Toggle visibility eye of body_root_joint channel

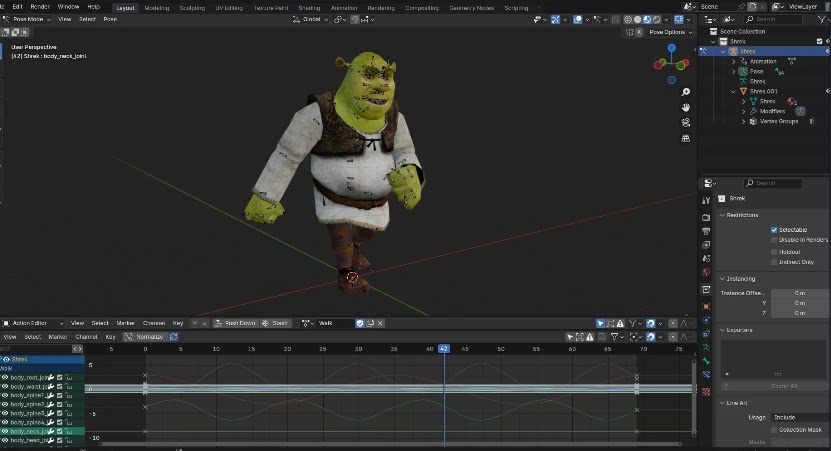5,378
